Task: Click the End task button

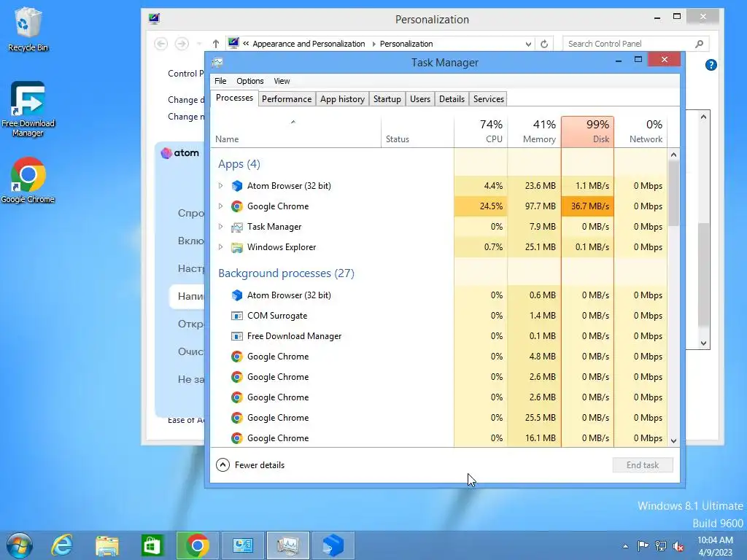Action: 642,464
